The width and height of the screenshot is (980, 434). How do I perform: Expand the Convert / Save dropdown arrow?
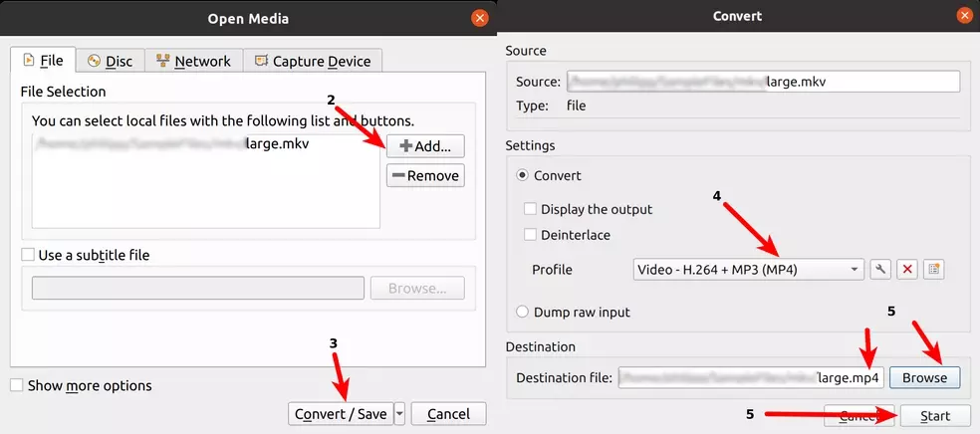[400, 413]
